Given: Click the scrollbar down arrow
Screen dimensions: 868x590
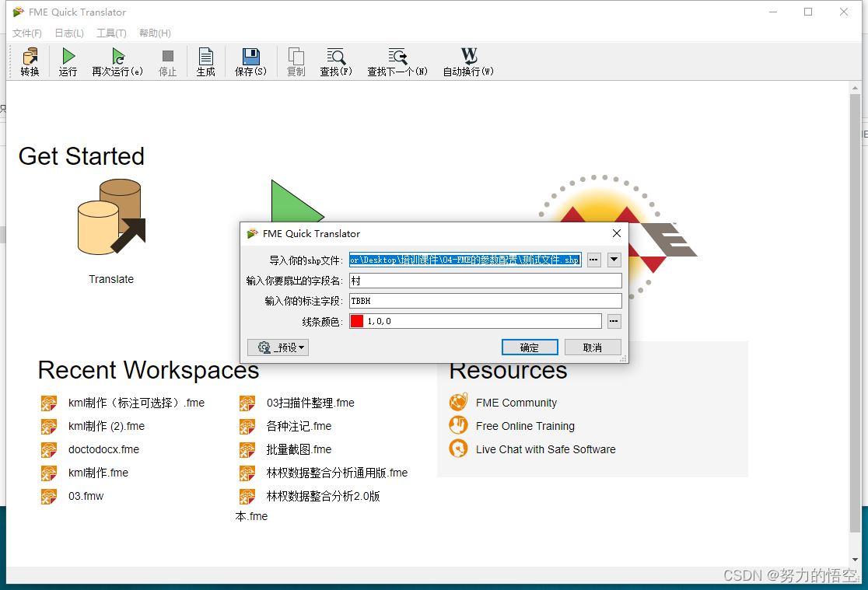Looking at the screenshot, I should coord(856,560).
